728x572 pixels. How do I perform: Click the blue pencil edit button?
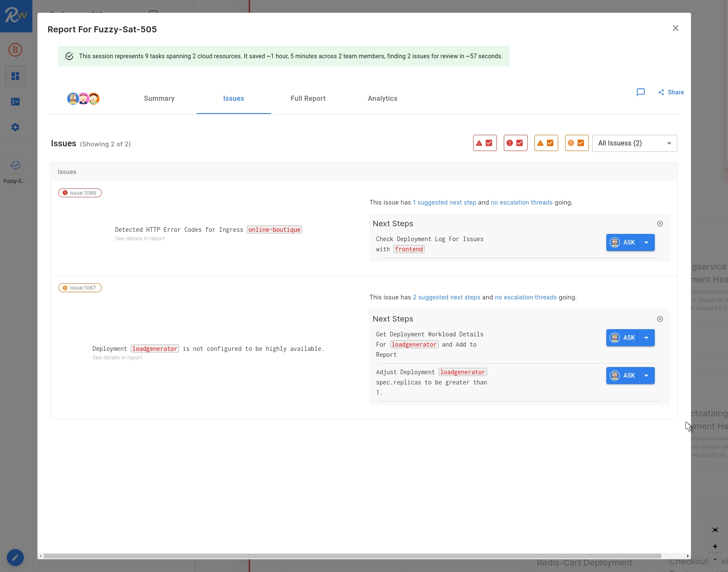15,558
